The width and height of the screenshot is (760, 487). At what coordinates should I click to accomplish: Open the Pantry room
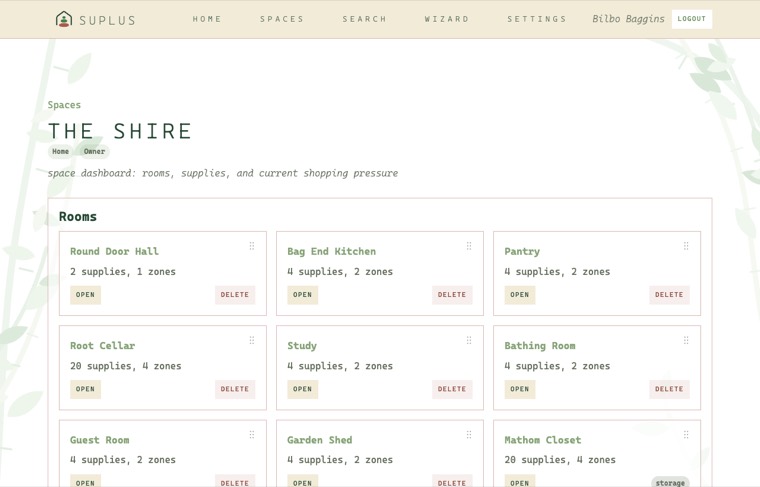(520, 295)
